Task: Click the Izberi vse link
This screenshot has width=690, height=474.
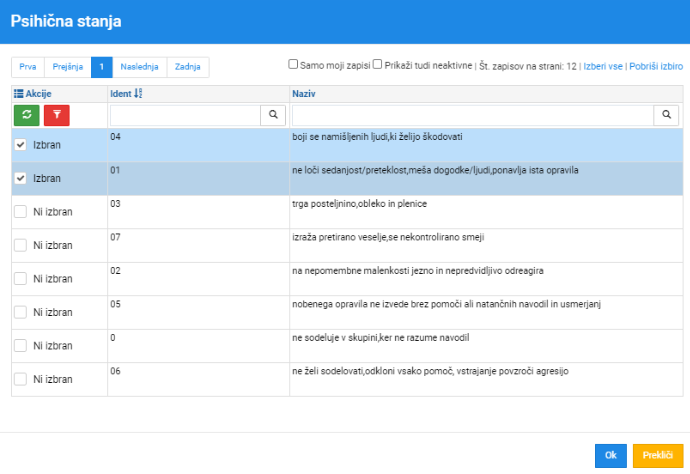Action: [603, 66]
